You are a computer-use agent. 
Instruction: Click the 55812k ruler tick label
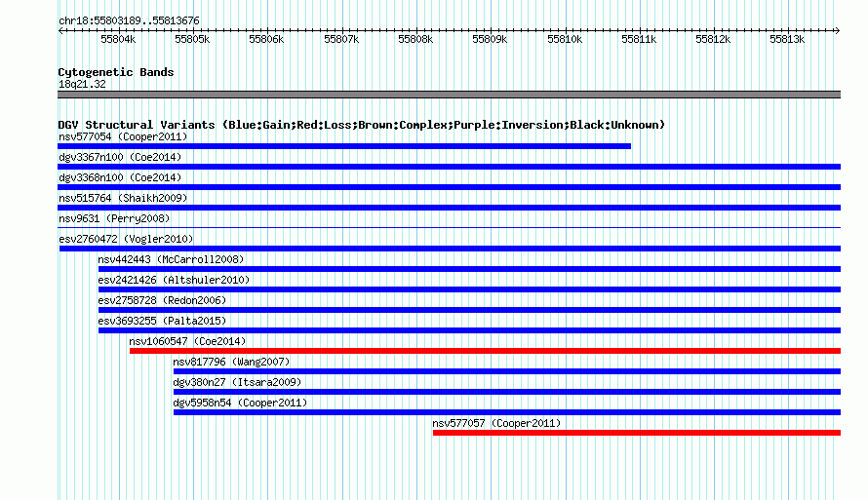click(x=713, y=39)
